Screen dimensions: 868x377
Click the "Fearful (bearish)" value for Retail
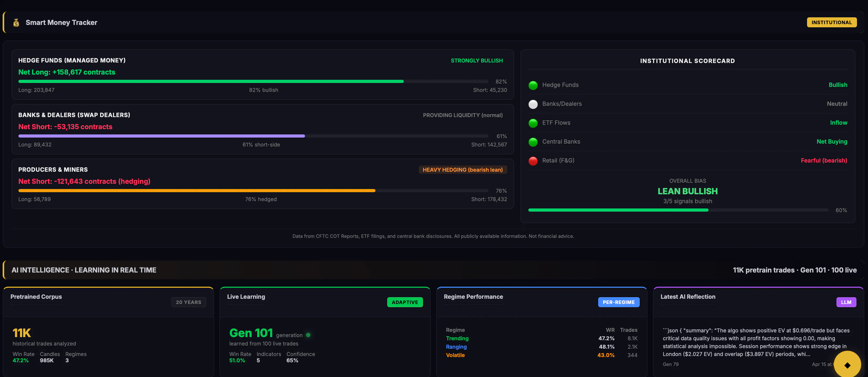tap(824, 160)
